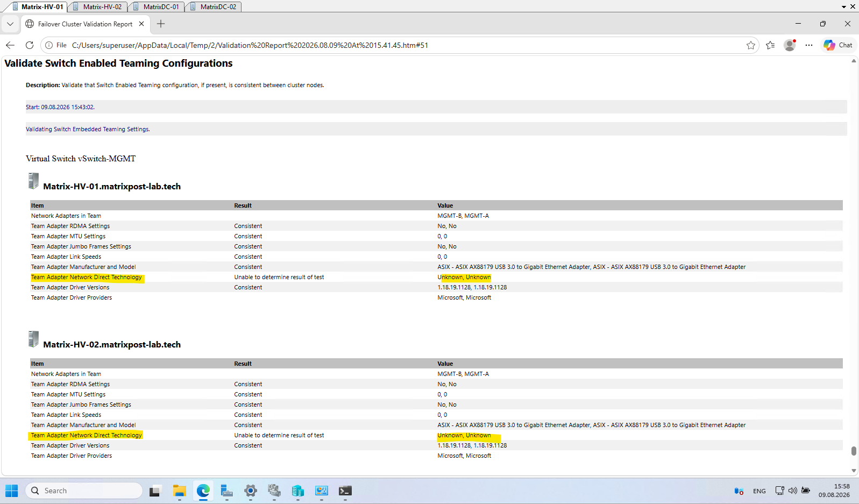Screen dimensions: 859x504
Task: Open Task View from the taskbar
Action: 155,491
